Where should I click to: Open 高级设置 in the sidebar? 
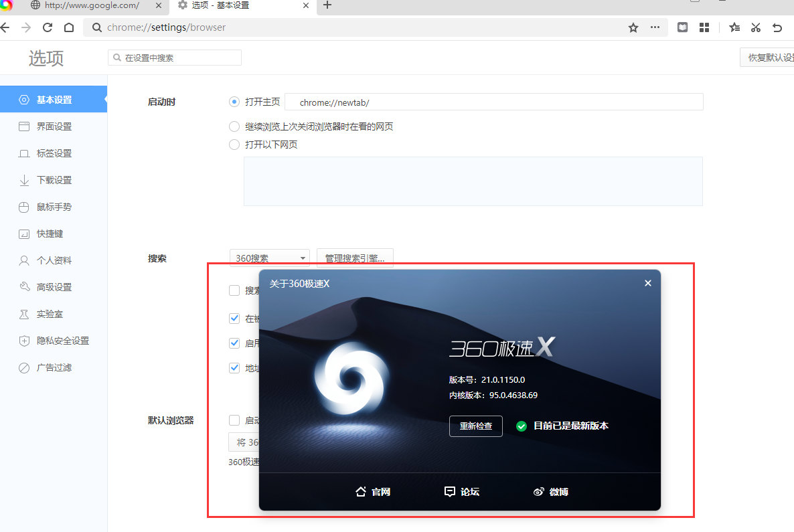pyautogui.click(x=54, y=287)
